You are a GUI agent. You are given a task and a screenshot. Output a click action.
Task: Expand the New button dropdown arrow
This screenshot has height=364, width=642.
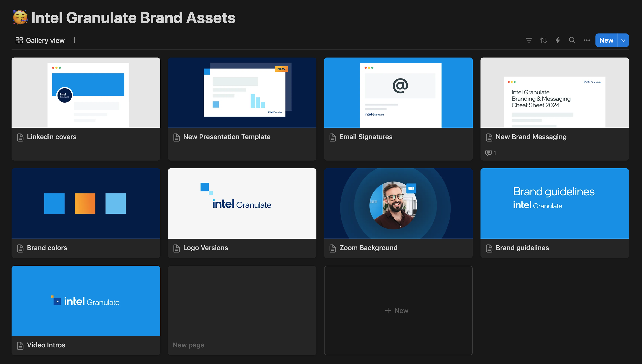click(x=623, y=40)
